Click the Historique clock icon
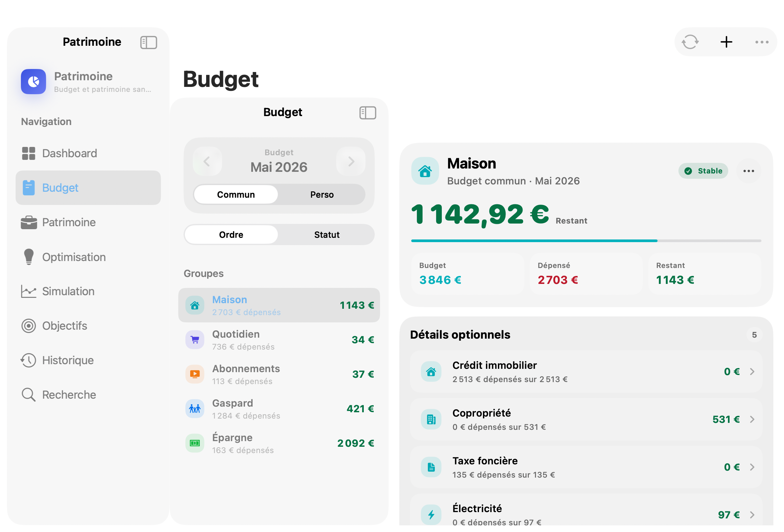 [29, 361]
